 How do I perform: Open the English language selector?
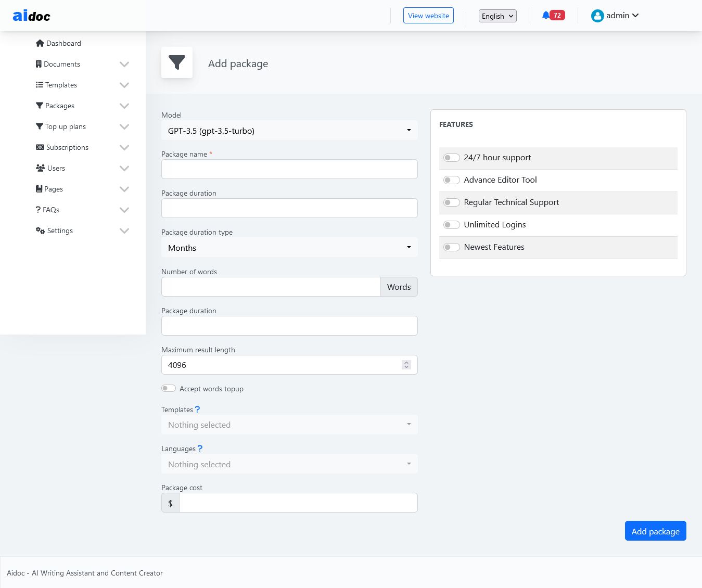[x=497, y=16]
